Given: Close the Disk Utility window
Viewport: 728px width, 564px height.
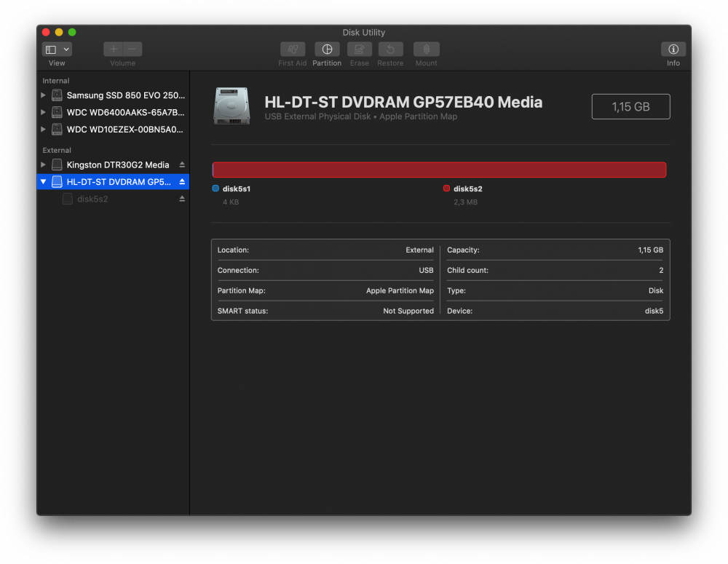Looking at the screenshot, I should pyautogui.click(x=46, y=32).
